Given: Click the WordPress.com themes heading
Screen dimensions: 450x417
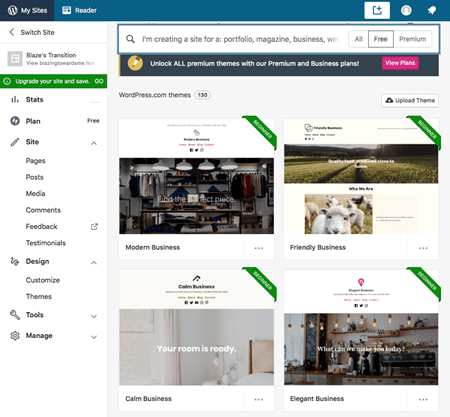Looking at the screenshot, I should pyautogui.click(x=155, y=95).
